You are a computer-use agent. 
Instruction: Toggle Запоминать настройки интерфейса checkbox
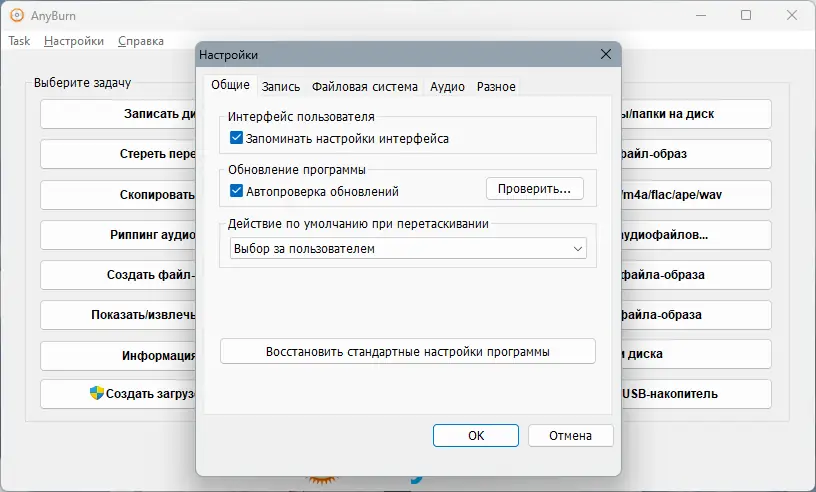236,139
